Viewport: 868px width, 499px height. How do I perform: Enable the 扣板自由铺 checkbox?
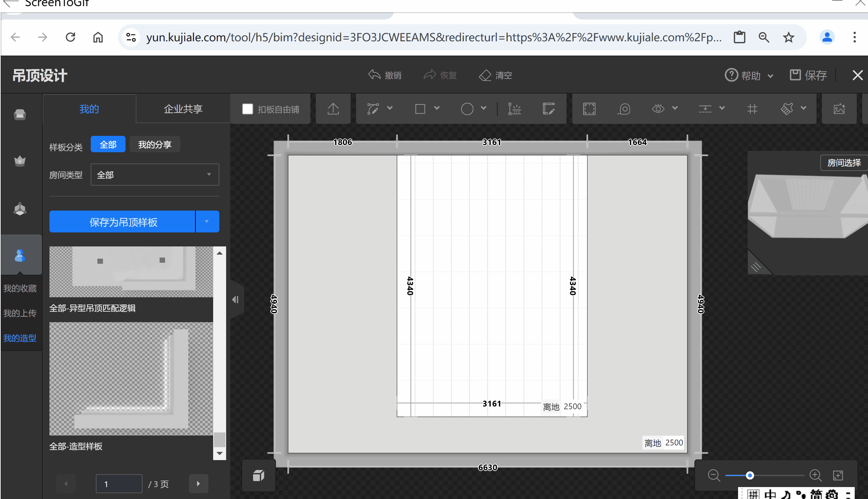[247, 109]
